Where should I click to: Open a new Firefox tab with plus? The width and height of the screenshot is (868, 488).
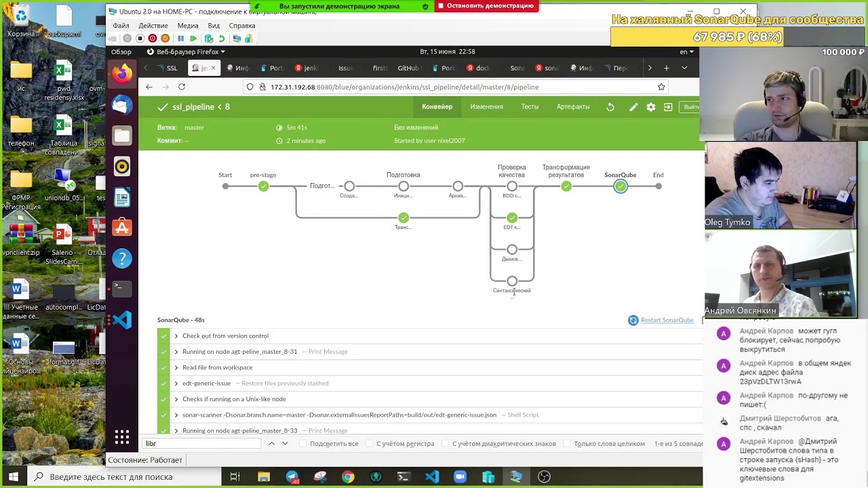[x=667, y=68]
